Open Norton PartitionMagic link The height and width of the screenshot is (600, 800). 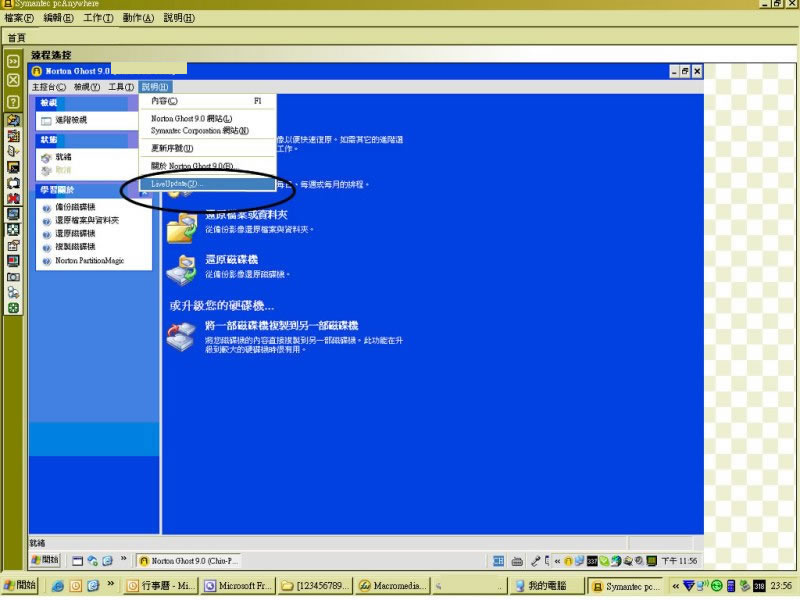coord(89,260)
